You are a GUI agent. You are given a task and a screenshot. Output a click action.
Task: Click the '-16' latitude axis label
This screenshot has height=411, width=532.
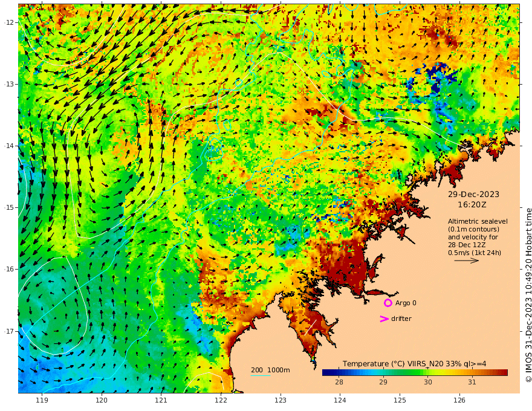click(9, 269)
